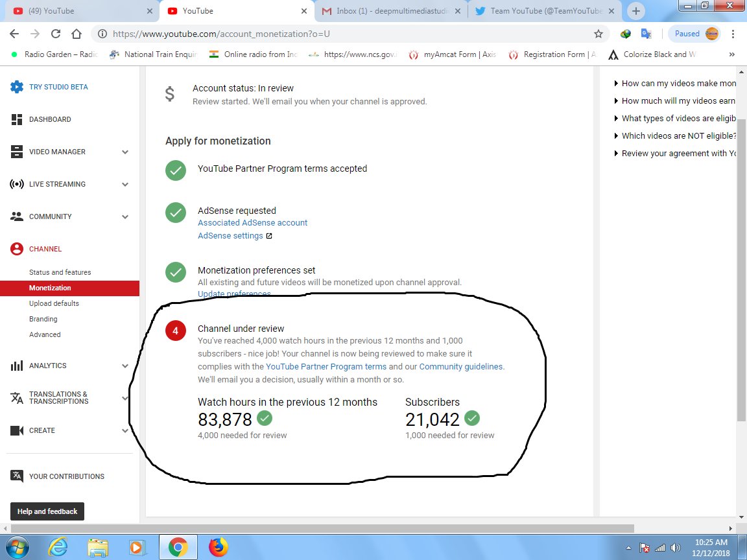Switch to the Team YouTube Twitter tab
This screenshot has width=747, height=560.
[x=546, y=11]
